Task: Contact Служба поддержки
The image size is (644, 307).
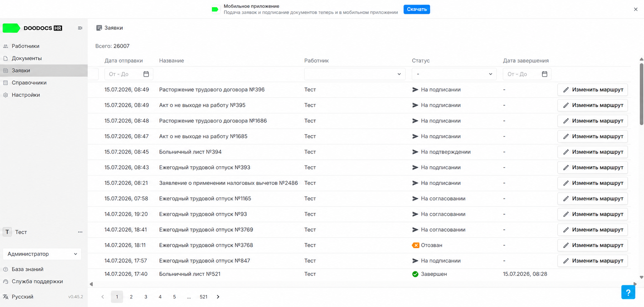Action: [x=37, y=281]
